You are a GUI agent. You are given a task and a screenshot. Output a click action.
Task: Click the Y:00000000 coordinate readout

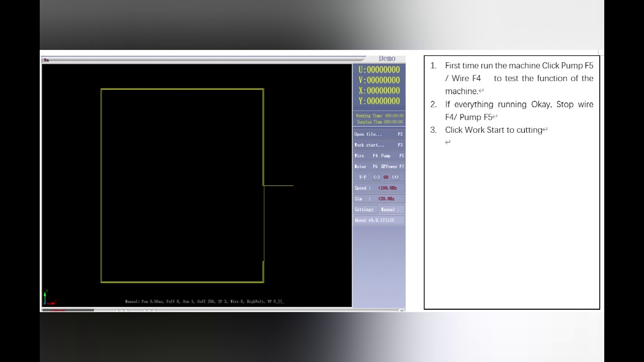[x=379, y=101]
